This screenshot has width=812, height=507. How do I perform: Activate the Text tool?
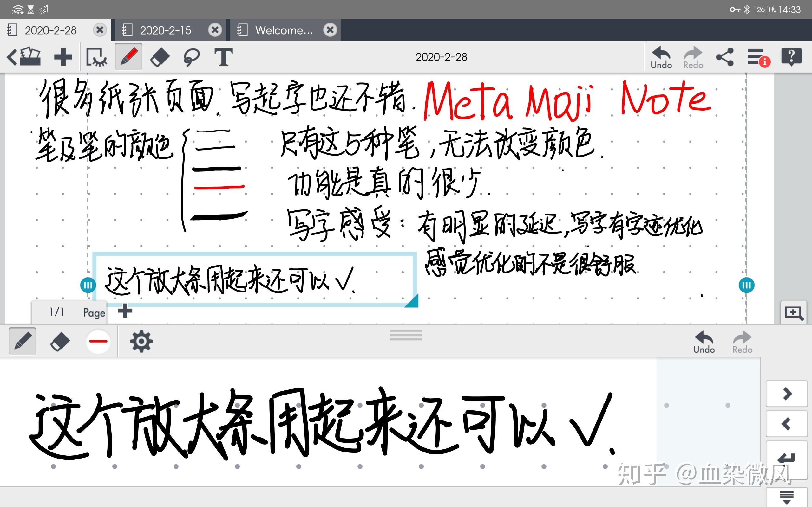[223, 57]
